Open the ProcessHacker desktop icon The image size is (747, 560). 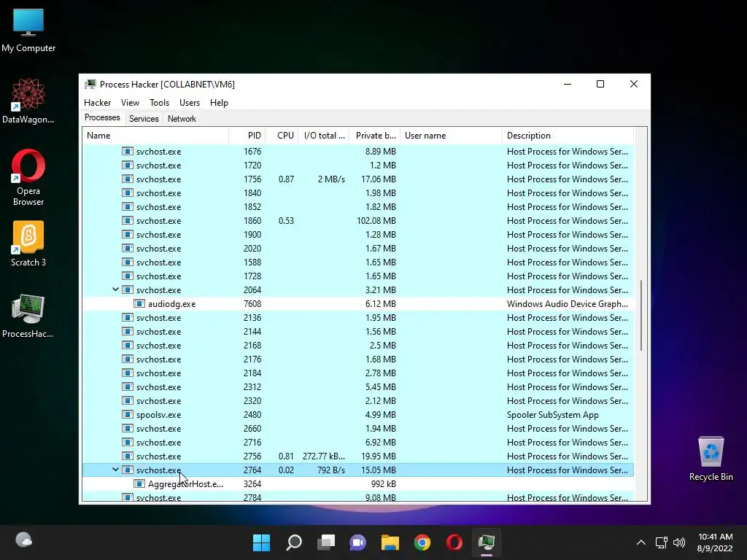click(x=28, y=316)
